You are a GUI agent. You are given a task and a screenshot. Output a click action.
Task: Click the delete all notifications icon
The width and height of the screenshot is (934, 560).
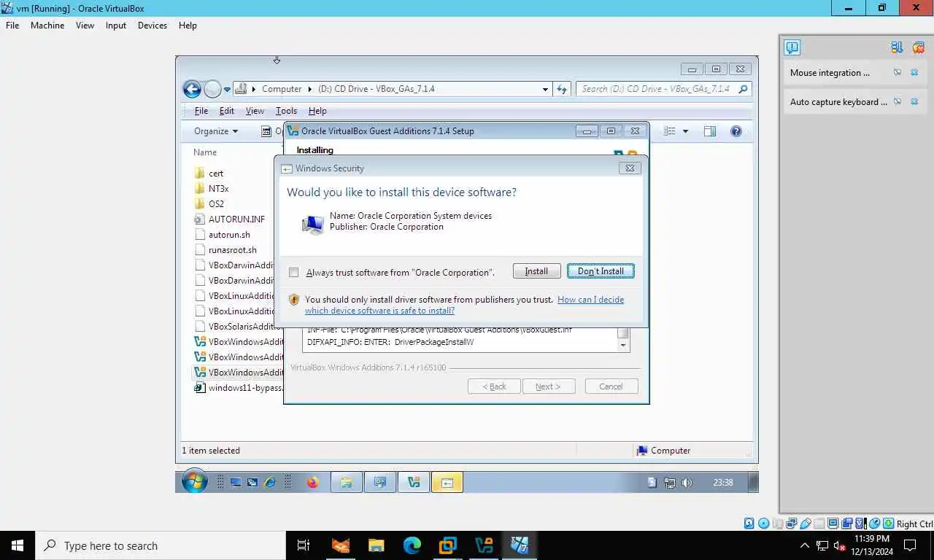click(x=918, y=48)
